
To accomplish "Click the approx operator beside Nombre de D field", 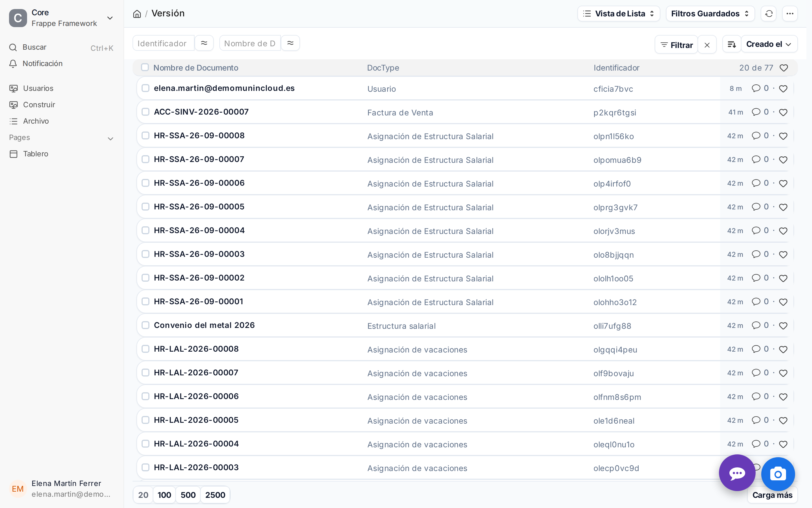I will click(290, 43).
